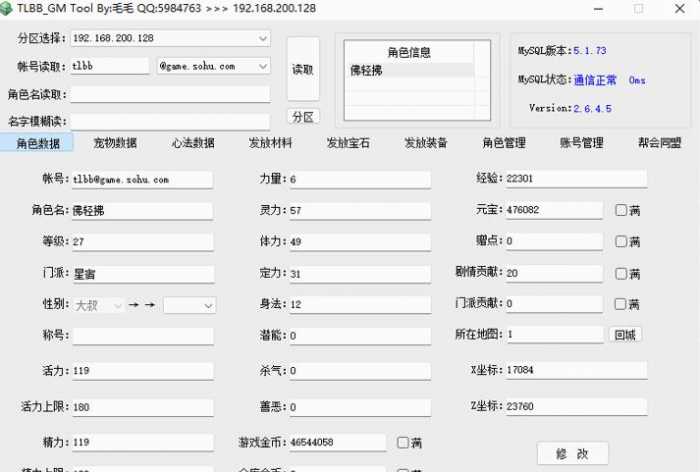Click the 所在地图 field showing 1
This screenshot has width=700, height=472.
[x=554, y=334]
